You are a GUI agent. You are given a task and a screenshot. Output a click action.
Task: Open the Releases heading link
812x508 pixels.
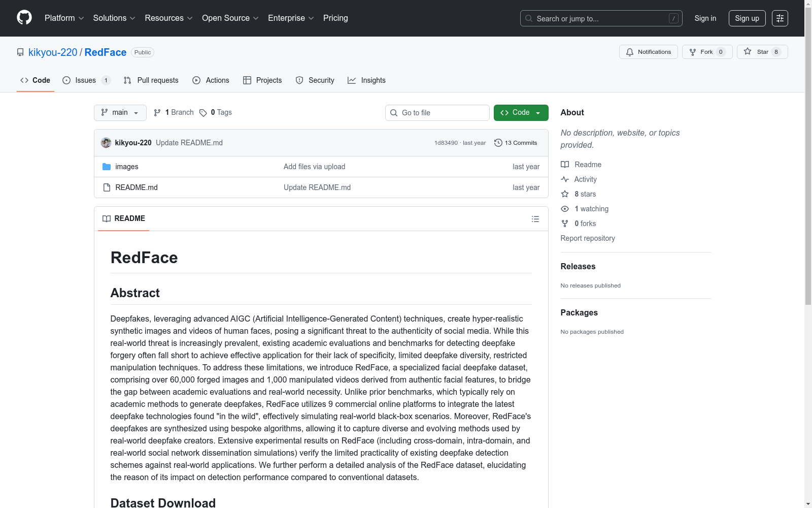pyautogui.click(x=578, y=266)
